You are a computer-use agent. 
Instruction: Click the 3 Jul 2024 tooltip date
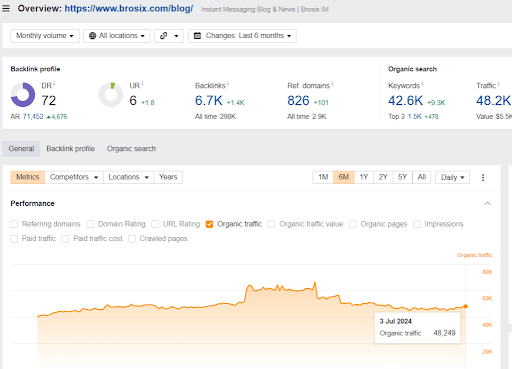point(396,321)
